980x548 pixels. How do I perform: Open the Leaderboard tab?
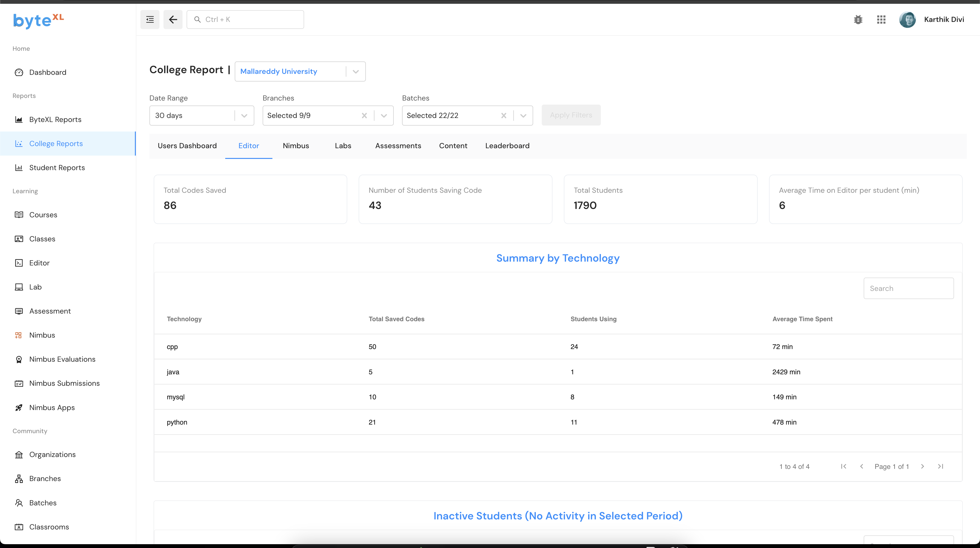click(507, 146)
